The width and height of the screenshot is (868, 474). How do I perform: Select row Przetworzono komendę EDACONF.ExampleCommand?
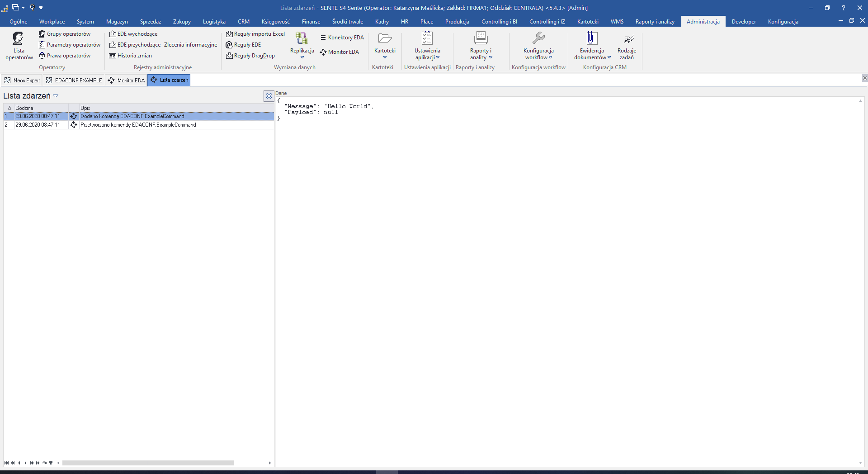pyautogui.click(x=139, y=125)
